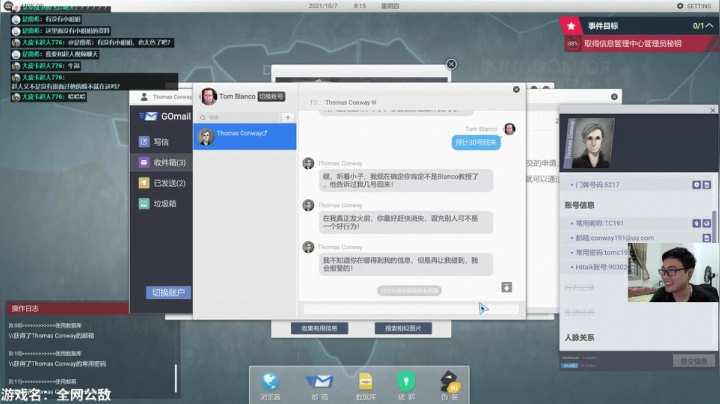This screenshot has height=404, width=720.
Task: Open the SETTING gear menu
Action: (693, 6)
